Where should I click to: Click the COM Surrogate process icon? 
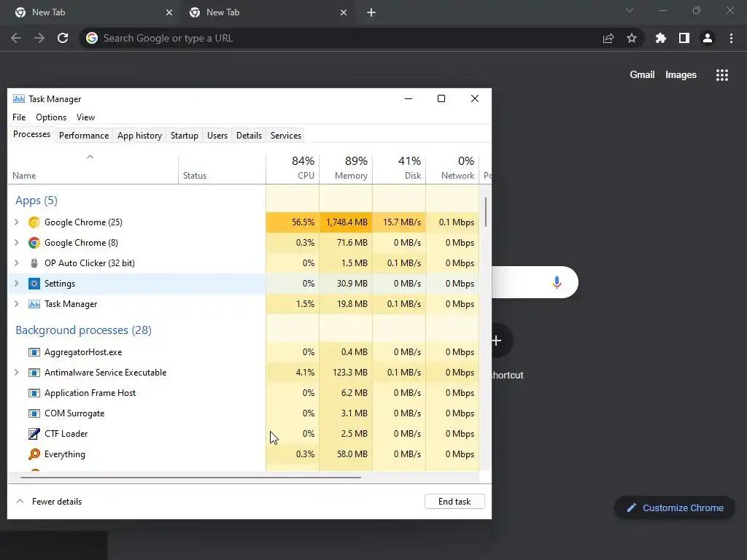pyautogui.click(x=34, y=413)
